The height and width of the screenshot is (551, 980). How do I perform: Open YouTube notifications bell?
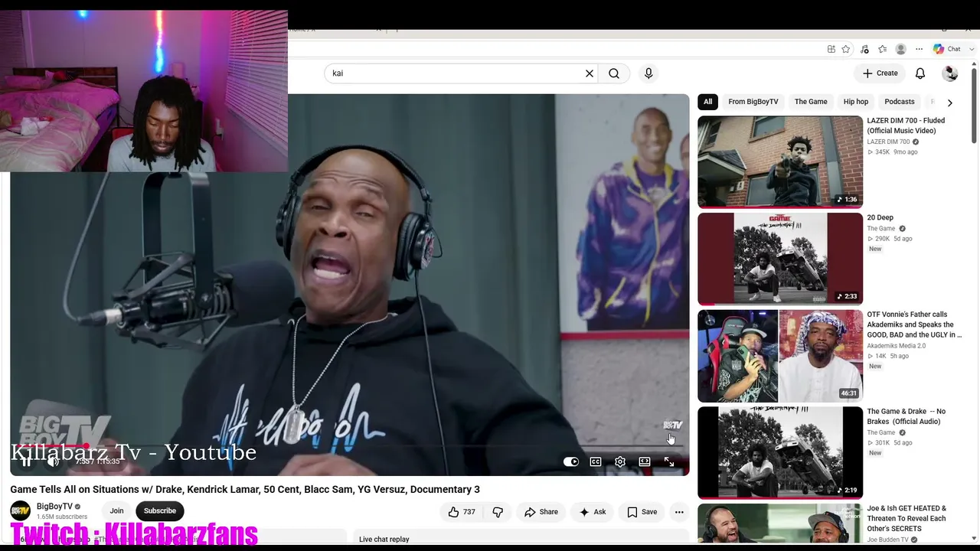(x=920, y=73)
